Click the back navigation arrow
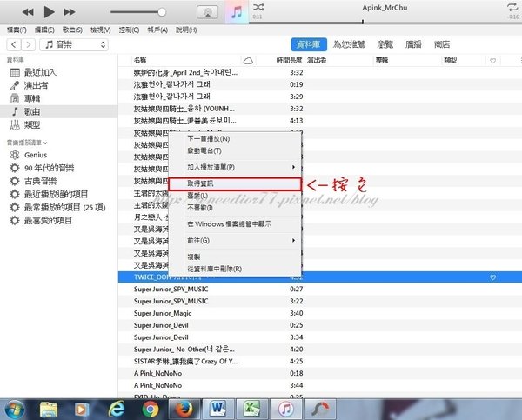 (14, 44)
